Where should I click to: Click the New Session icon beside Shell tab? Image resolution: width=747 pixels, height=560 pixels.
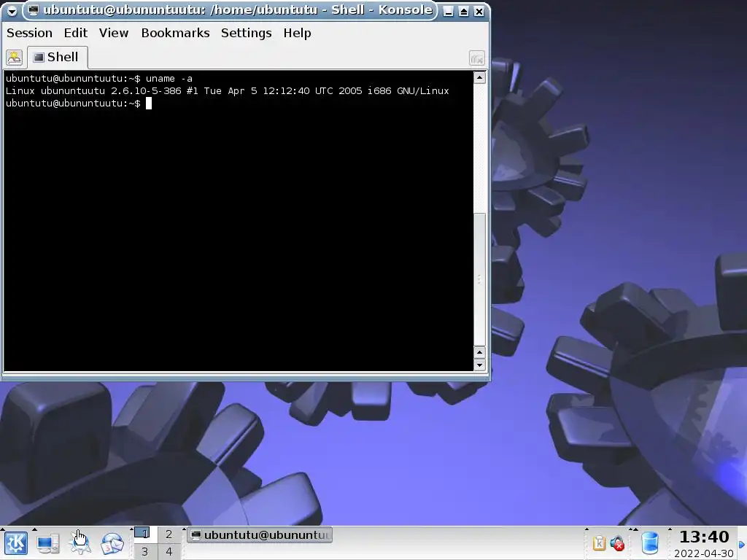(15, 58)
